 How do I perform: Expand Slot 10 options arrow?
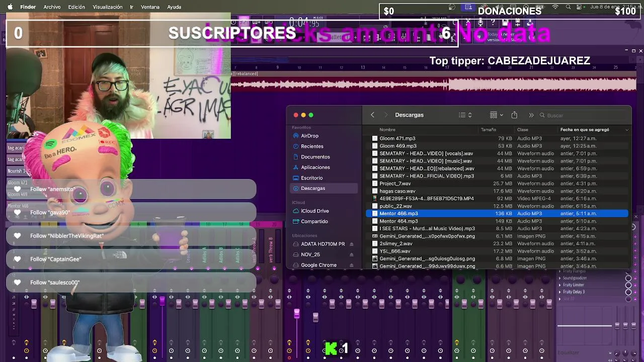point(559,299)
